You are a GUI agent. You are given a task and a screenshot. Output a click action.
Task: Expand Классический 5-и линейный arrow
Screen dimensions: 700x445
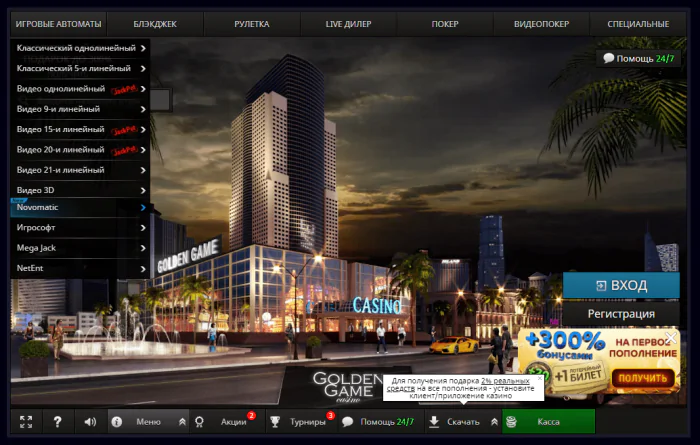click(143, 69)
